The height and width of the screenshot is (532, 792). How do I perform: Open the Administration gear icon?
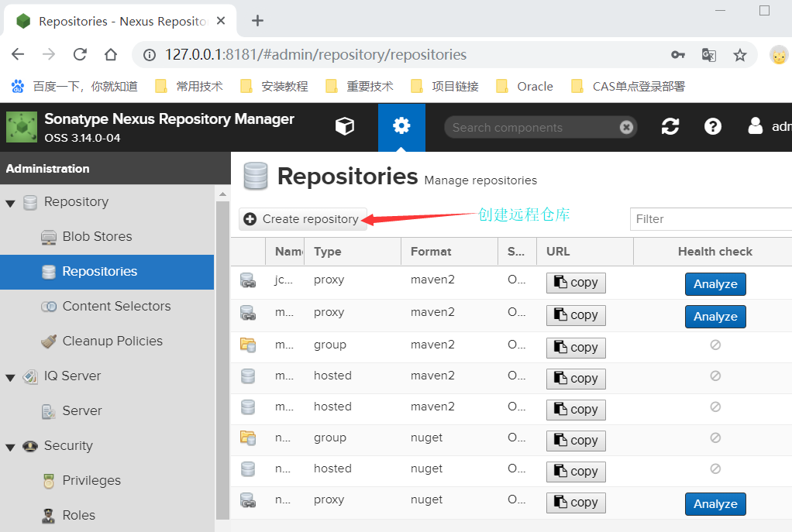tap(401, 126)
